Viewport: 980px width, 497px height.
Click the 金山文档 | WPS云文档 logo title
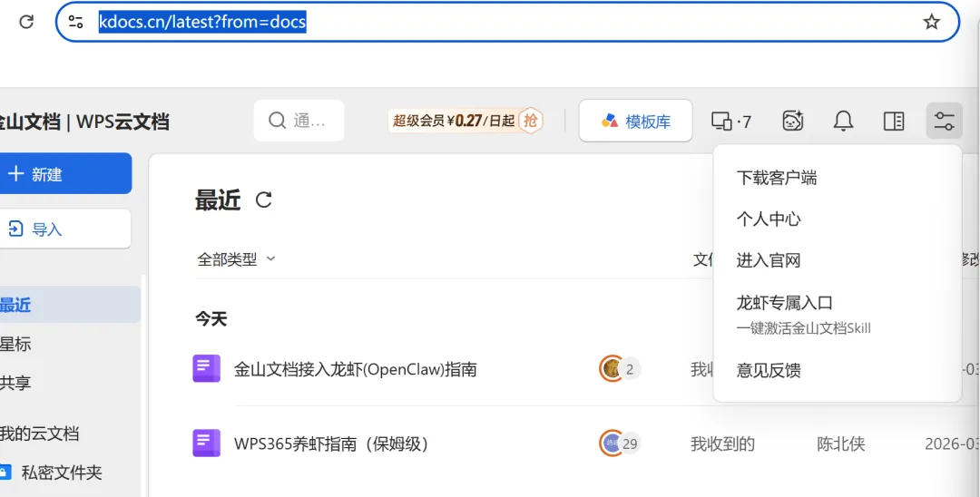pos(83,122)
